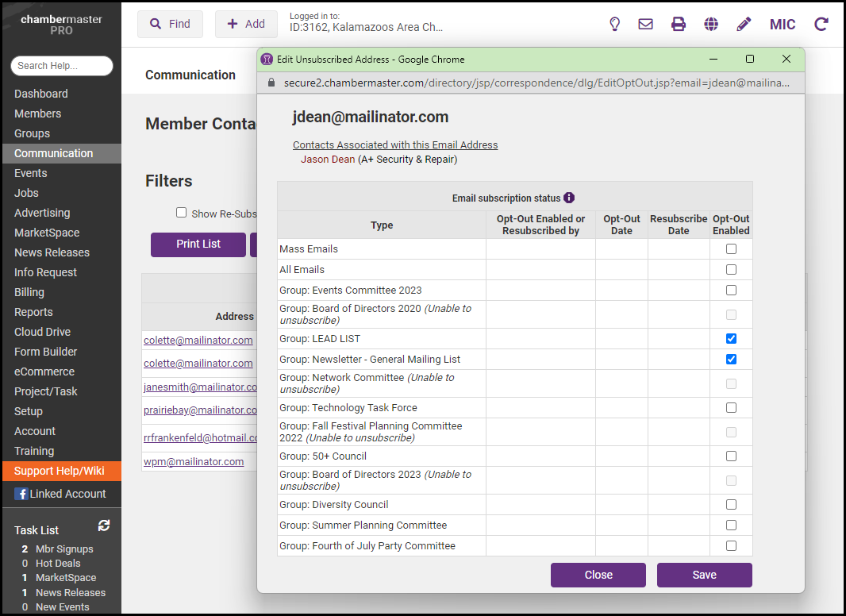Select Events in the sidebar menu

pos(31,173)
